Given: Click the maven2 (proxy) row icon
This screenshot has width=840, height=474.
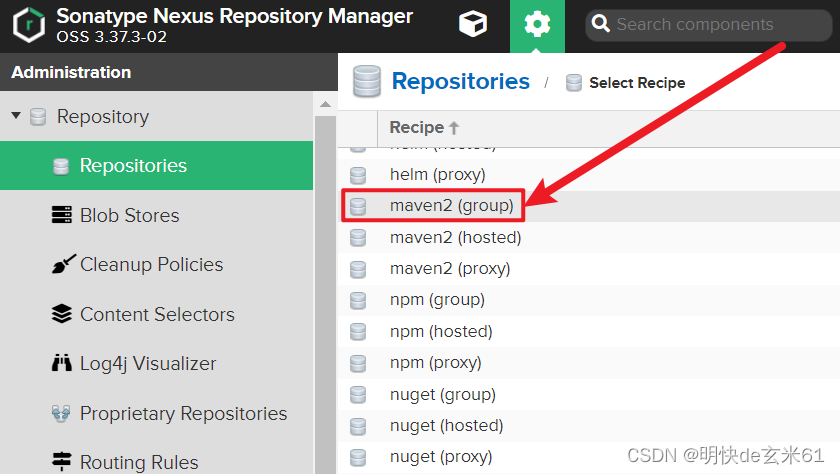Looking at the screenshot, I should [358, 269].
